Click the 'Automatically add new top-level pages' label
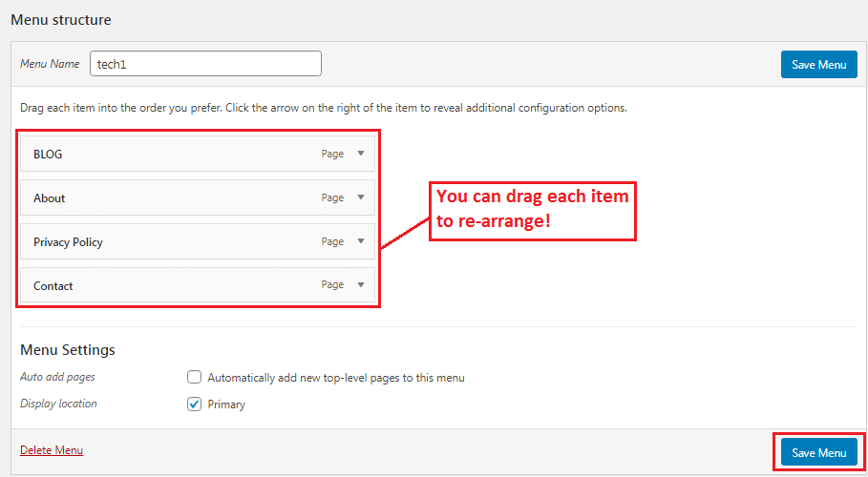The height and width of the screenshot is (477, 868). point(335,378)
